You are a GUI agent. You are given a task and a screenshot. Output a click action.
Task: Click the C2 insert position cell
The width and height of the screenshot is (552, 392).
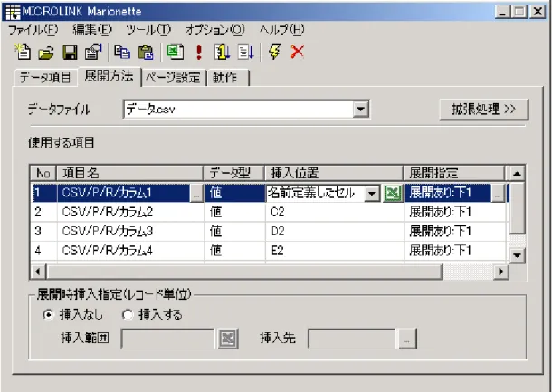pos(335,213)
